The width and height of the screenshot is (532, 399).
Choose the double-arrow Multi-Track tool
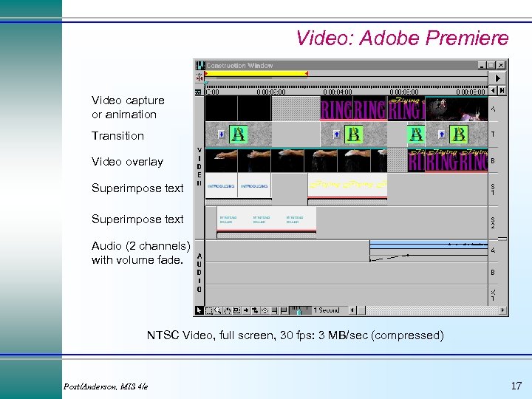pos(255,310)
